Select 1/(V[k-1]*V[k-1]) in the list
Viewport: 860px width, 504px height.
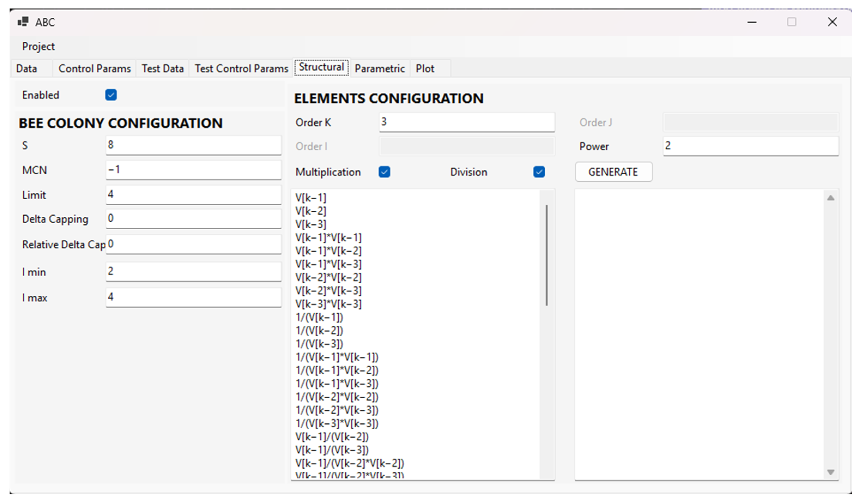pos(337,357)
